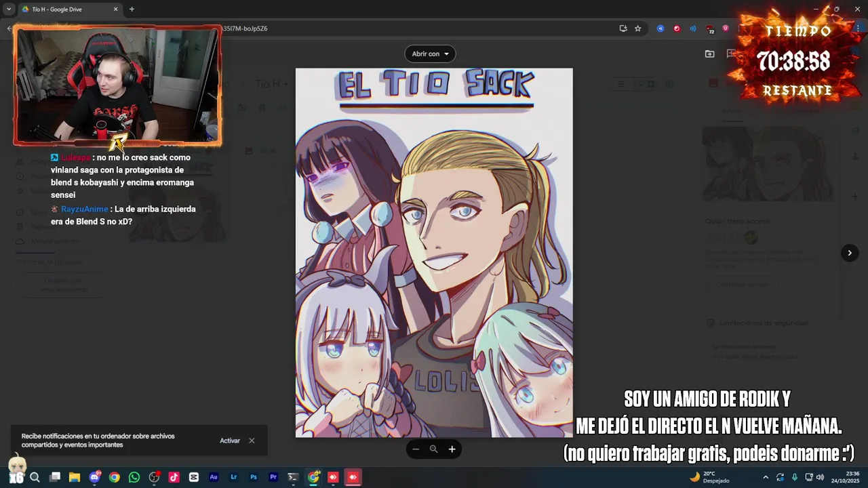Open File Explorer from the taskbar
This screenshot has width=868, height=488.
[x=75, y=477]
